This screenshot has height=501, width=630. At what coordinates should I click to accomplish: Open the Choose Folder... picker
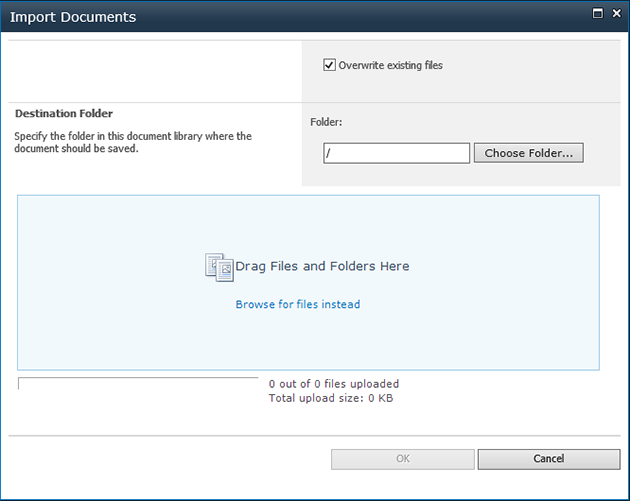pyautogui.click(x=529, y=153)
